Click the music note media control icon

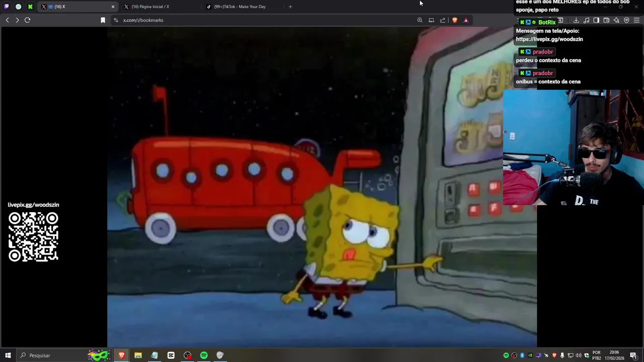click(586, 20)
